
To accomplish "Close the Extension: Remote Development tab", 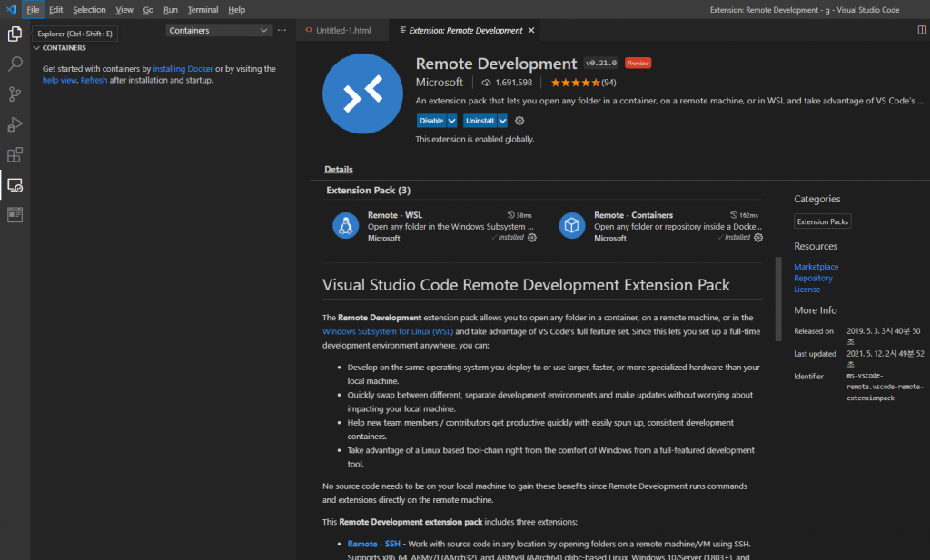I will 531,30.
